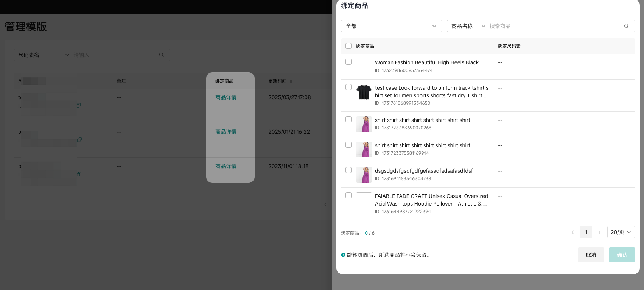
Task: Toggle the select-all checkbox in table header
Action: [x=348, y=46]
